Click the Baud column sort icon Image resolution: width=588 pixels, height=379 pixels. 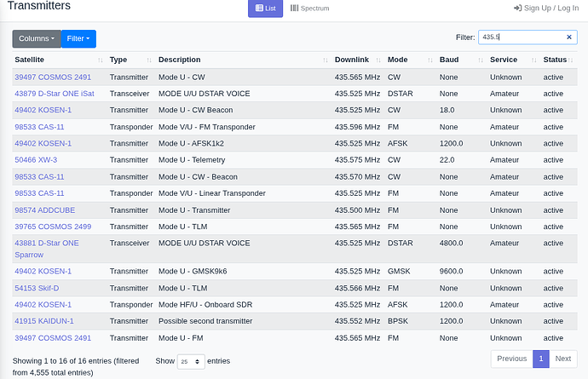coord(480,60)
